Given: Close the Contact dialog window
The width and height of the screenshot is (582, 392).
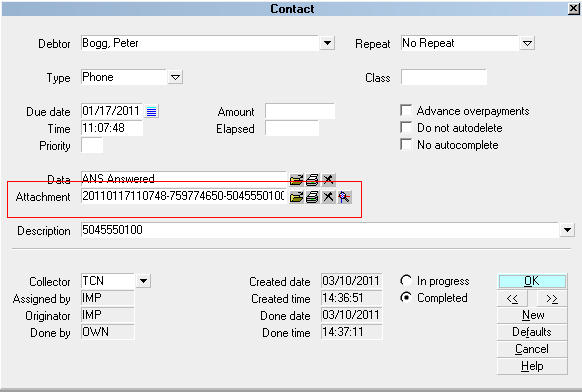Looking at the screenshot, I should [x=574, y=9].
